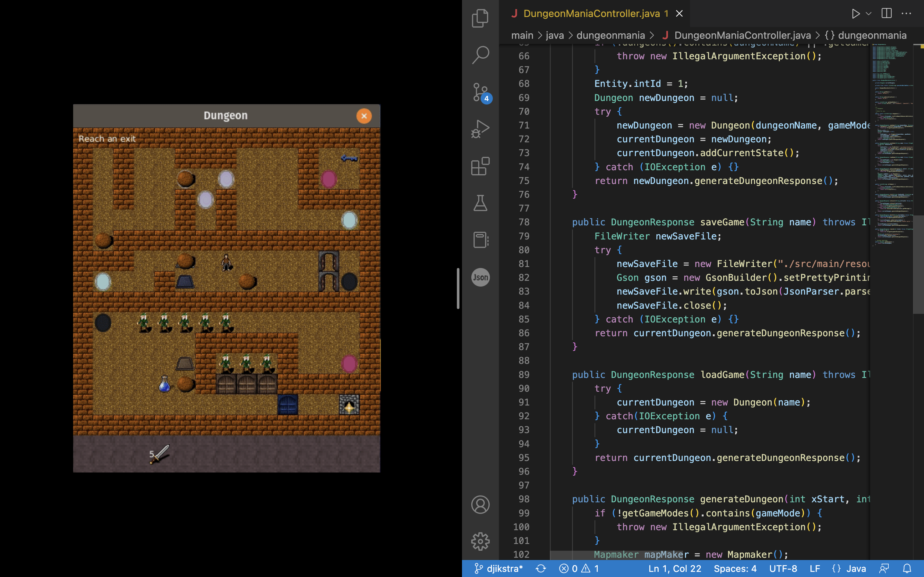Open the Run and Debug panel
924x577 pixels.
(480, 129)
